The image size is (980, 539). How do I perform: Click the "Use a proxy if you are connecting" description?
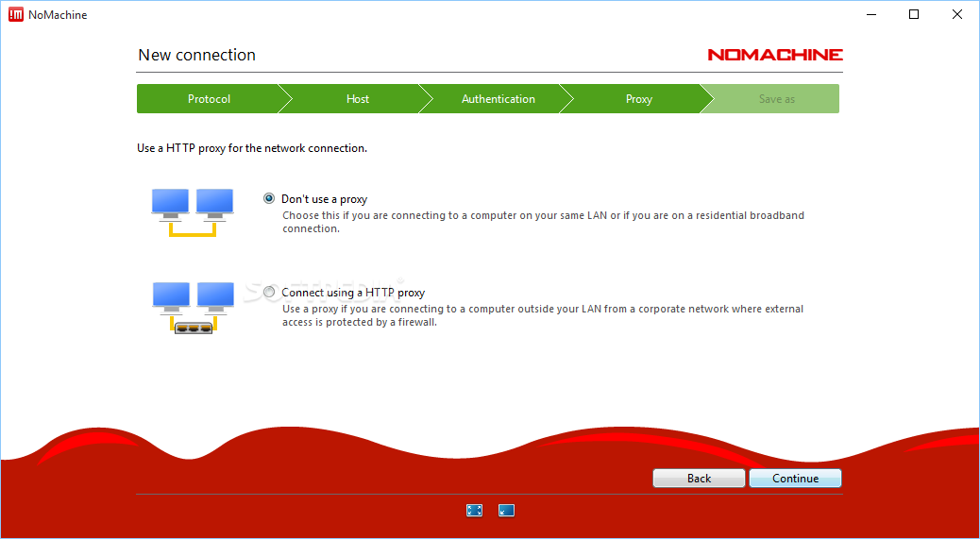[x=543, y=315]
